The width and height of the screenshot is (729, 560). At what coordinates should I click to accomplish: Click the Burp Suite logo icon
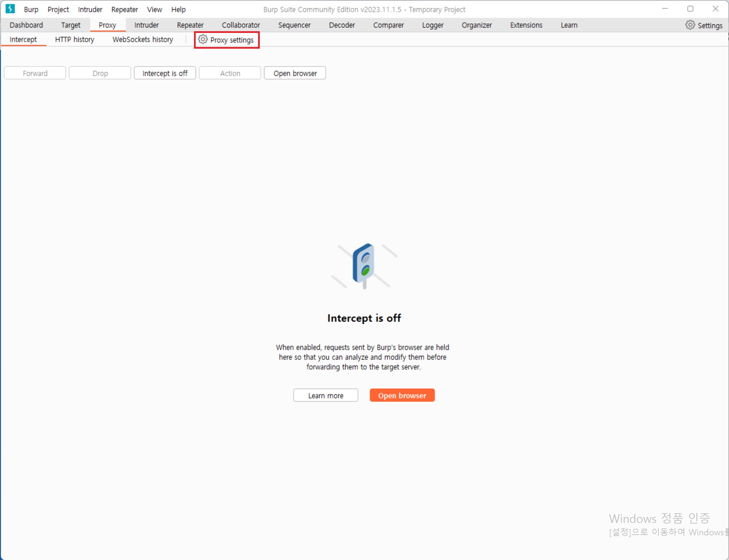(10, 9)
